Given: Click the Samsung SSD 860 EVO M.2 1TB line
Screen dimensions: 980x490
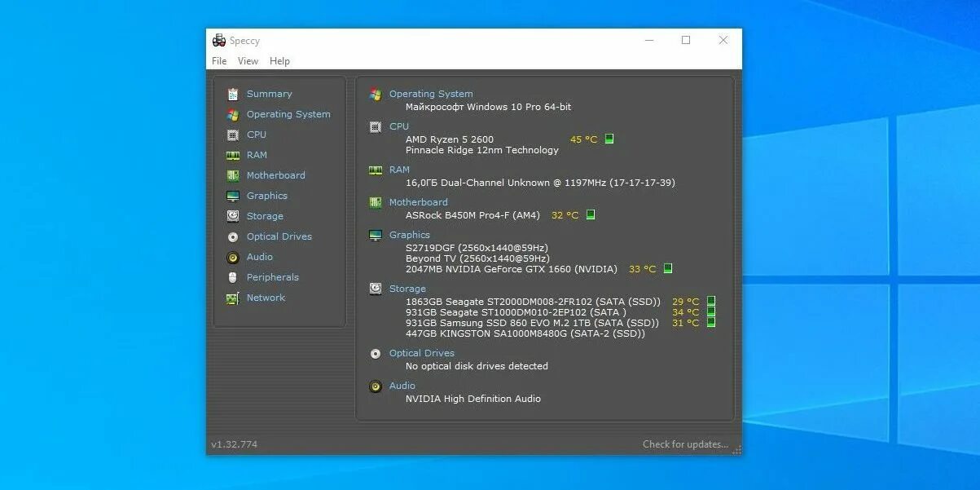Looking at the screenshot, I should point(533,323).
